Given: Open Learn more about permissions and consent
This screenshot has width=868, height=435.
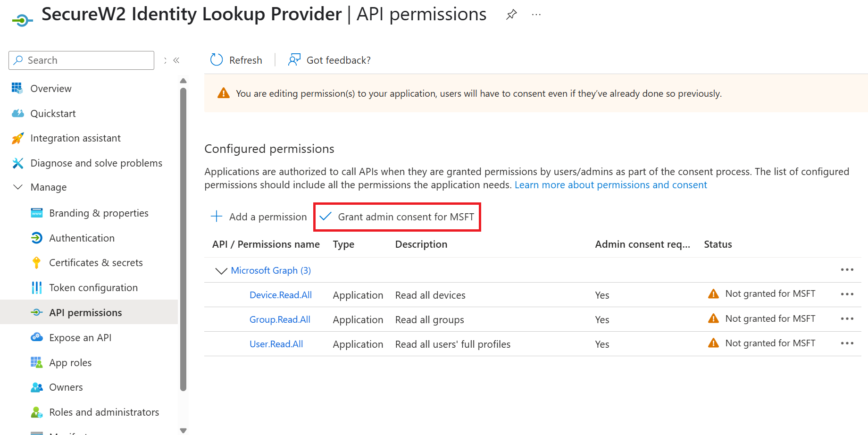Looking at the screenshot, I should click(x=610, y=185).
